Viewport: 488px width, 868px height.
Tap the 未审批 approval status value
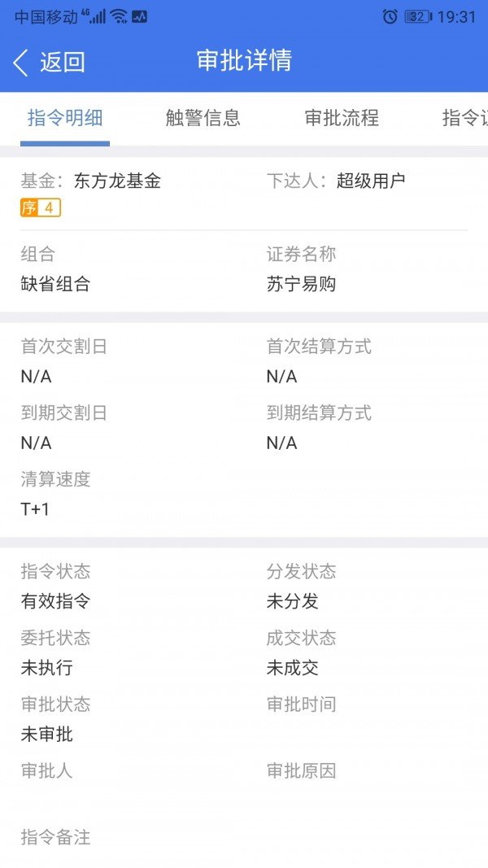(47, 734)
